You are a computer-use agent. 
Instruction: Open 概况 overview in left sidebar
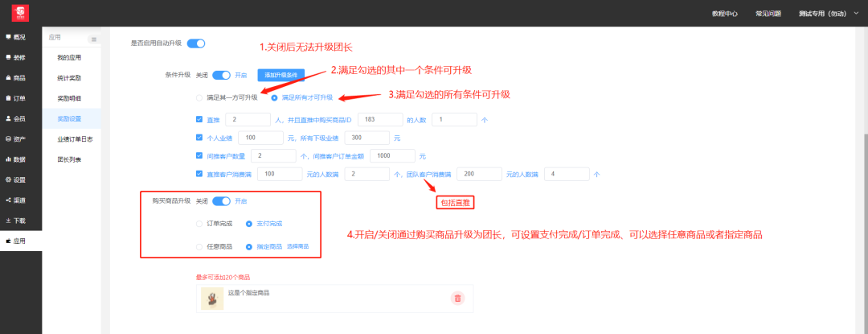[x=16, y=37]
